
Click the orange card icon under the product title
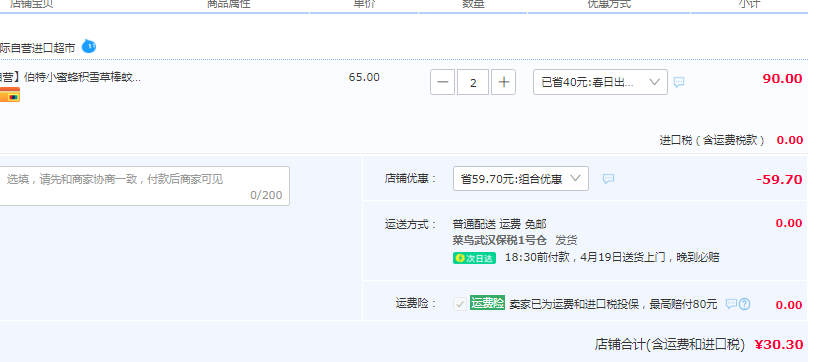[10, 95]
